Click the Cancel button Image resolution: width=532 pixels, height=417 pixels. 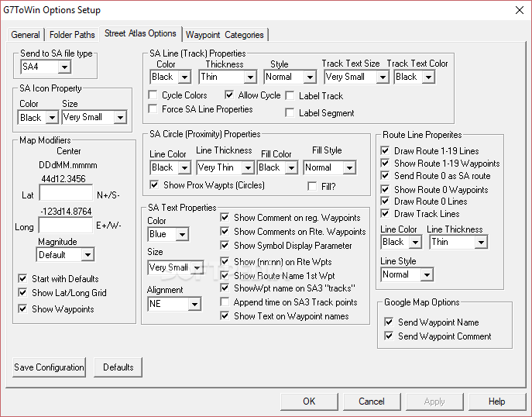click(x=372, y=401)
